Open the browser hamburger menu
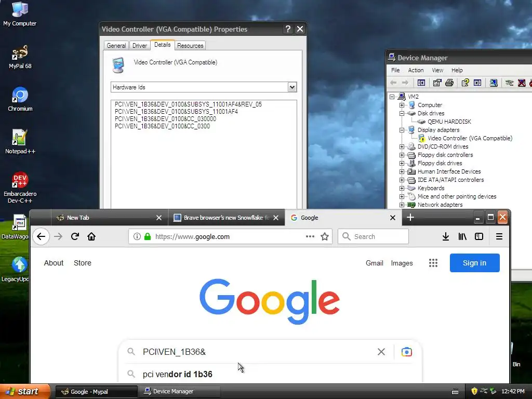Image resolution: width=532 pixels, height=399 pixels. [499, 236]
